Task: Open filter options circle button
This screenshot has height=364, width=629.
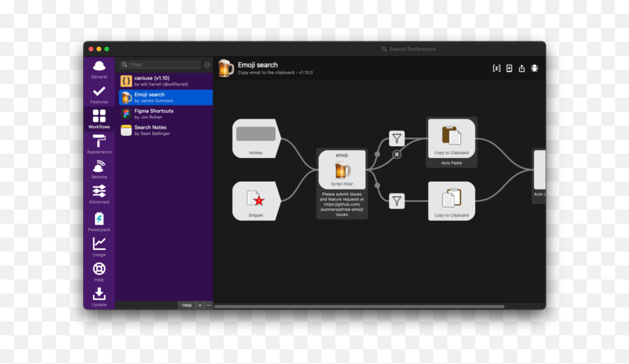Action: (207, 64)
